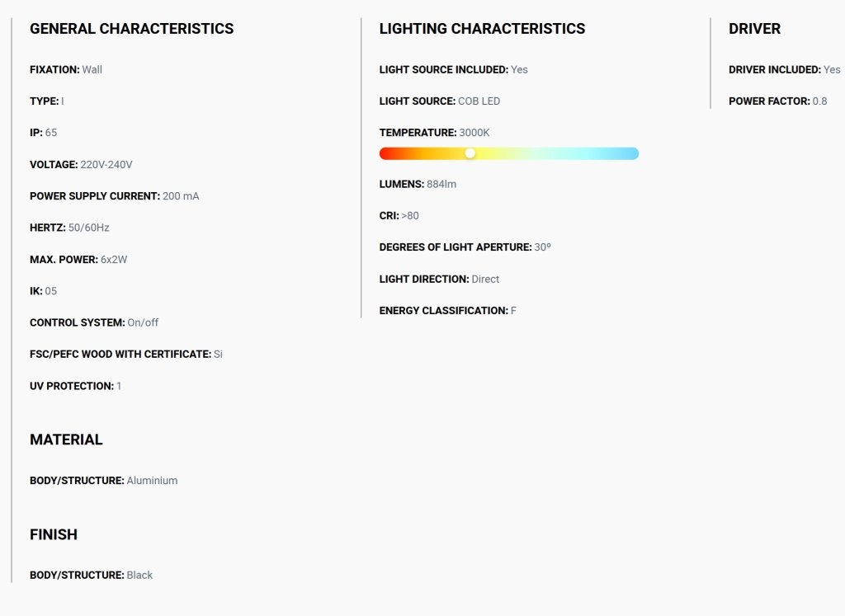Click the Body/Structure Black finish value
845x616 pixels.
tap(139, 575)
